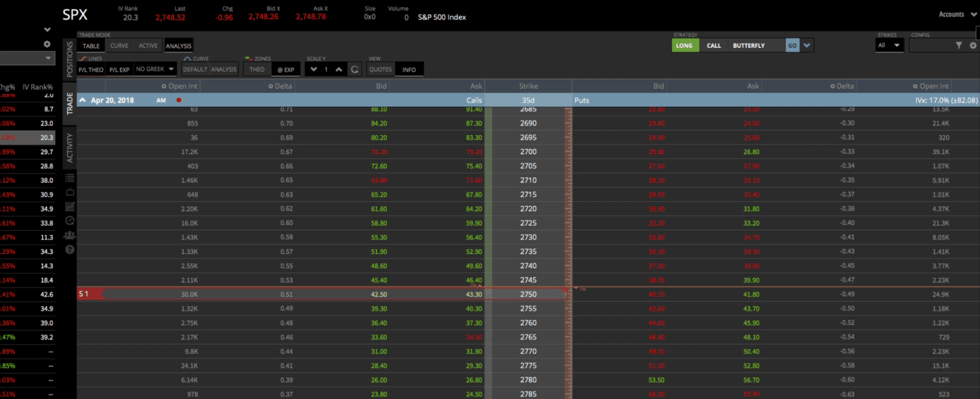Open the list view icon in sidebar
Image resolution: width=980 pixels, height=399 pixels.
[x=70, y=178]
